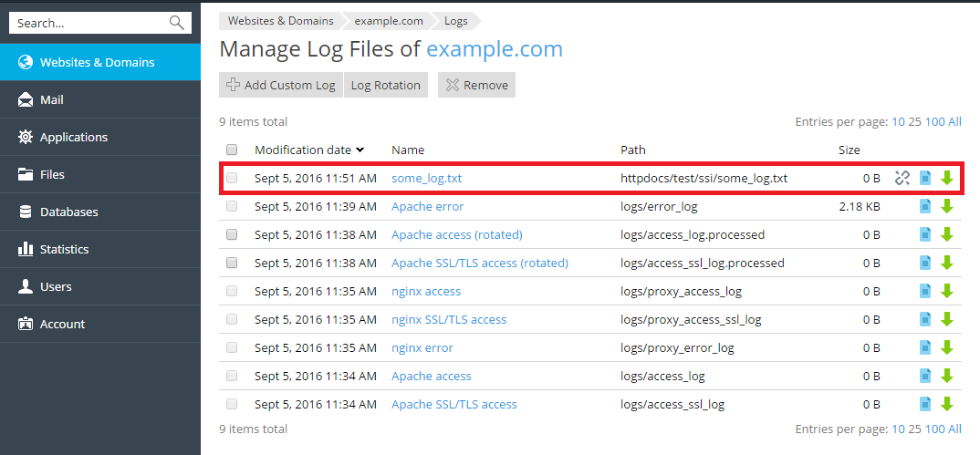Check the box for Apache access (rotated)
The width and height of the screenshot is (980, 455).
click(232, 235)
